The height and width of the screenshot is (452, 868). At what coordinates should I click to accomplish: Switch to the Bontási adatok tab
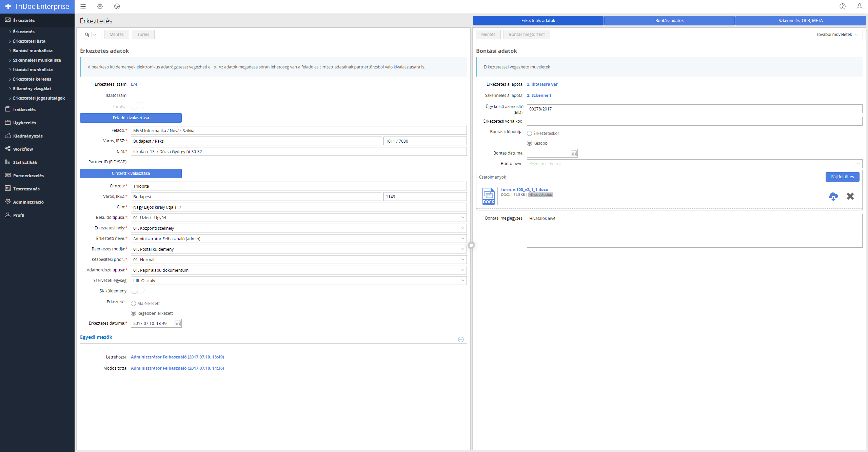(669, 21)
